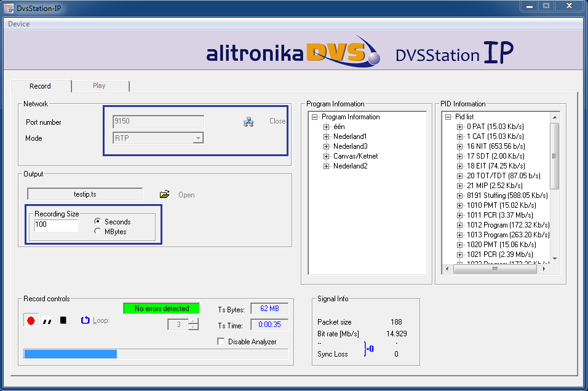Click the alitronika DVS logo
Image resolution: width=588 pixels, height=391 pixels.
pos(293,52)
